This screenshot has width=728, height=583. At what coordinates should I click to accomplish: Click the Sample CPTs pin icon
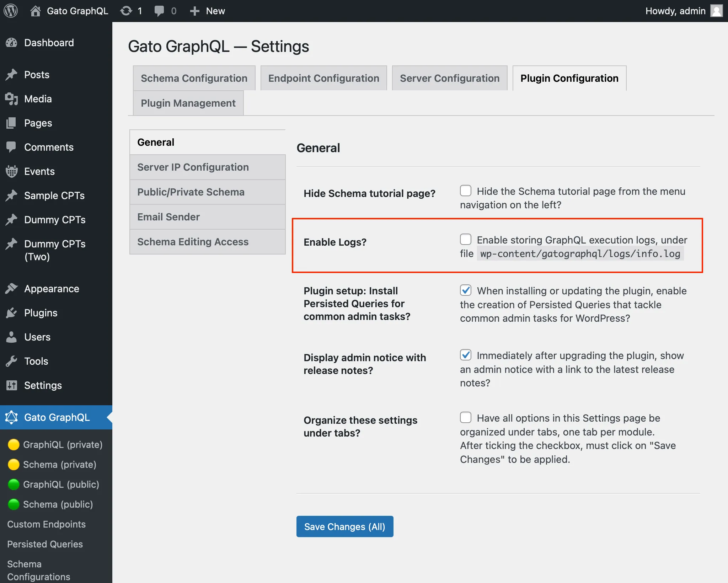(11, 196)
